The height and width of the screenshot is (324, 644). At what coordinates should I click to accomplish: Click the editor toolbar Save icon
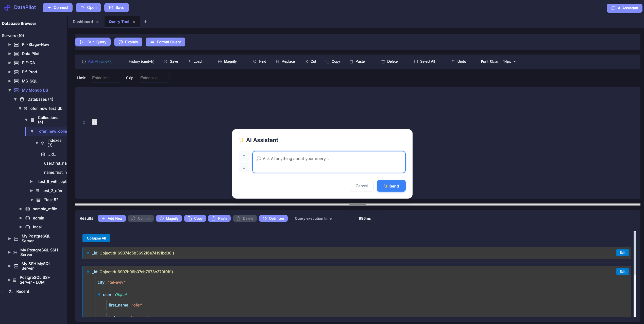165,62
